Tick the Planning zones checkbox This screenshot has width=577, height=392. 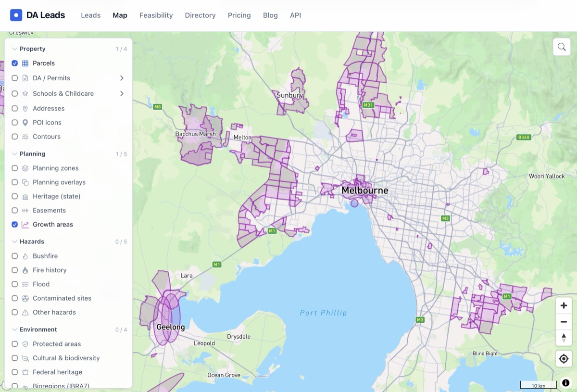pyautogui.click(x=15, y=168)
